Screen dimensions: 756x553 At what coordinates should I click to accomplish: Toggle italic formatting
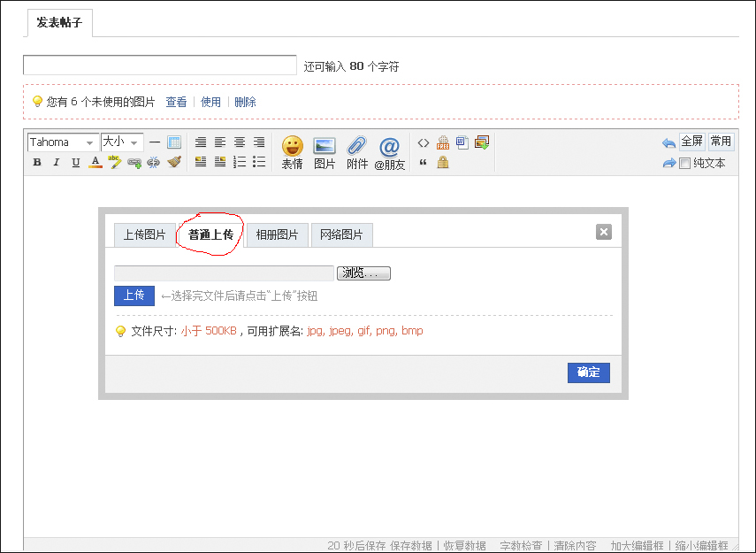tap(57, 162)
